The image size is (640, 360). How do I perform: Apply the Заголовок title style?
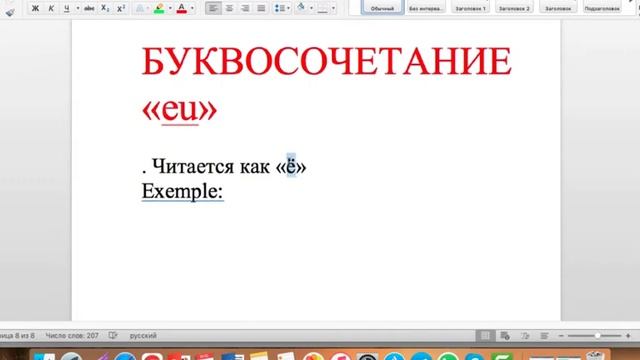558,7
